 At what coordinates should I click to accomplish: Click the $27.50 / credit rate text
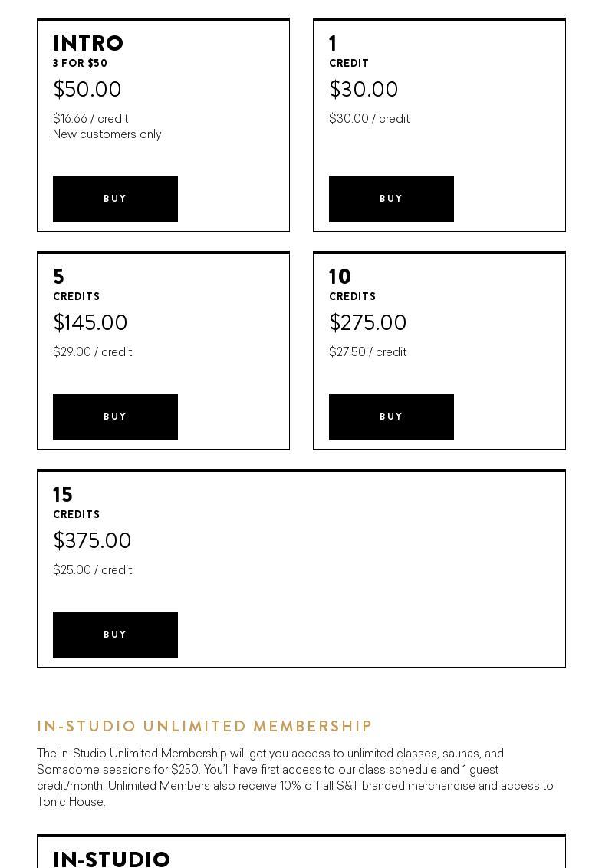coord(367,352)
